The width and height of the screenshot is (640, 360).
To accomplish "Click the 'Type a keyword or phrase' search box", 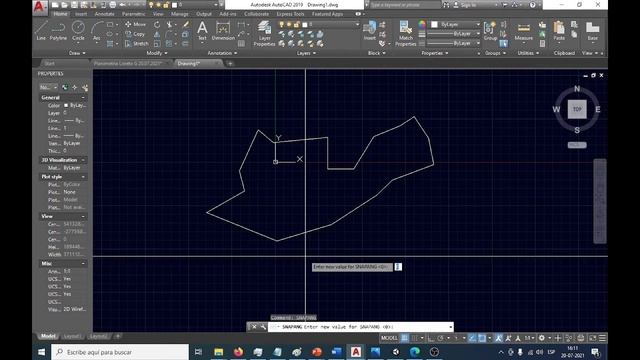I will pyautogui.click(x=404, y=5).
